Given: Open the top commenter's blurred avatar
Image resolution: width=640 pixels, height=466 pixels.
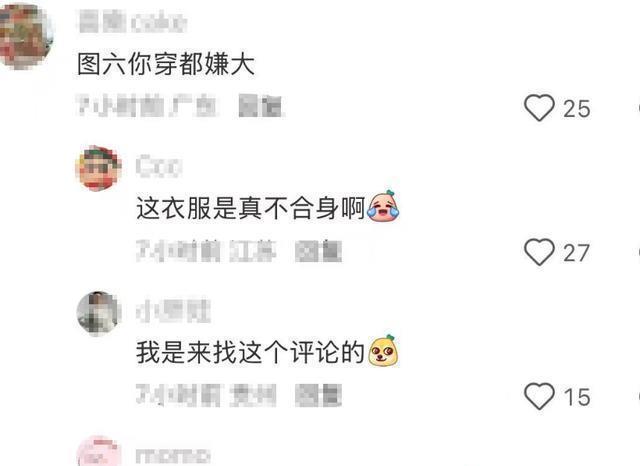Looking at the screenshot, I should [x=26, y=36].
